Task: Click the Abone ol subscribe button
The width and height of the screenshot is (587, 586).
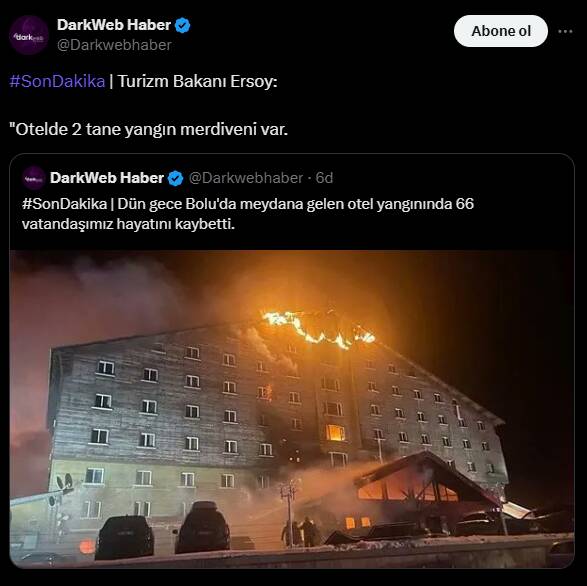Action: tap(501, 31)
